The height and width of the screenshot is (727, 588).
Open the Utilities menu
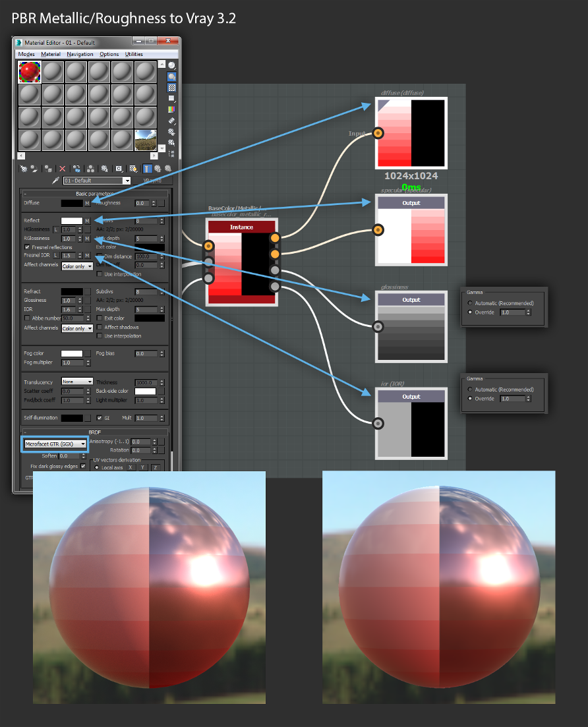(134, 54)
